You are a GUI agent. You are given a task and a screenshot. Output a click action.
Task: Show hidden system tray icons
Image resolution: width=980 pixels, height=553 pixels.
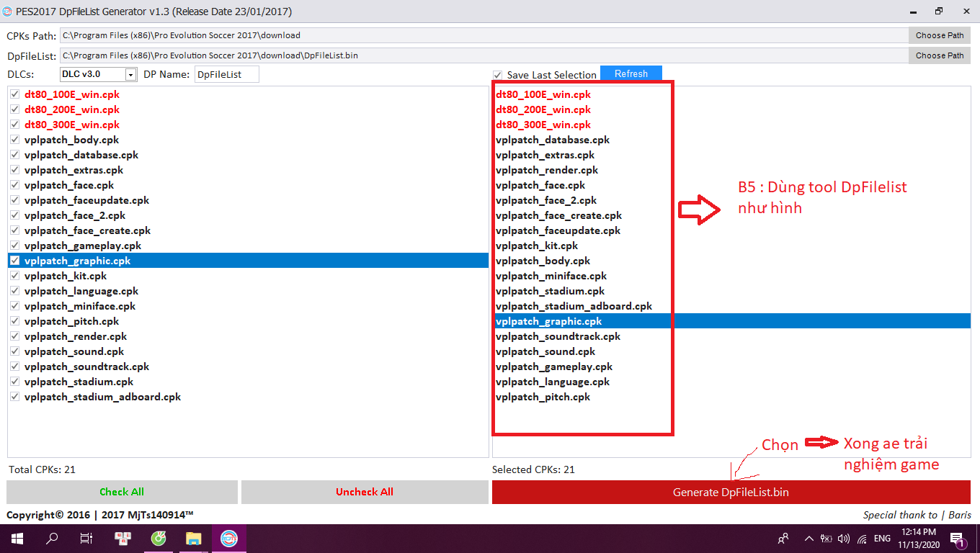pos(809,539)
